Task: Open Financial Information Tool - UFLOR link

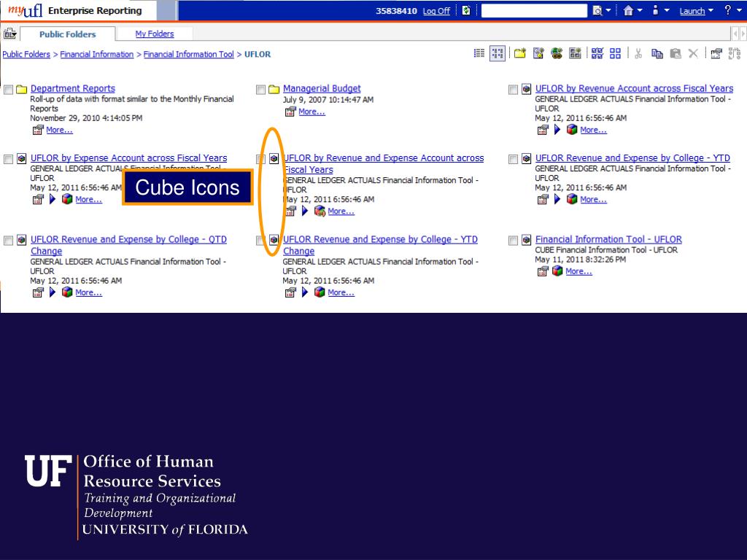Action: (x=608, y=239)
